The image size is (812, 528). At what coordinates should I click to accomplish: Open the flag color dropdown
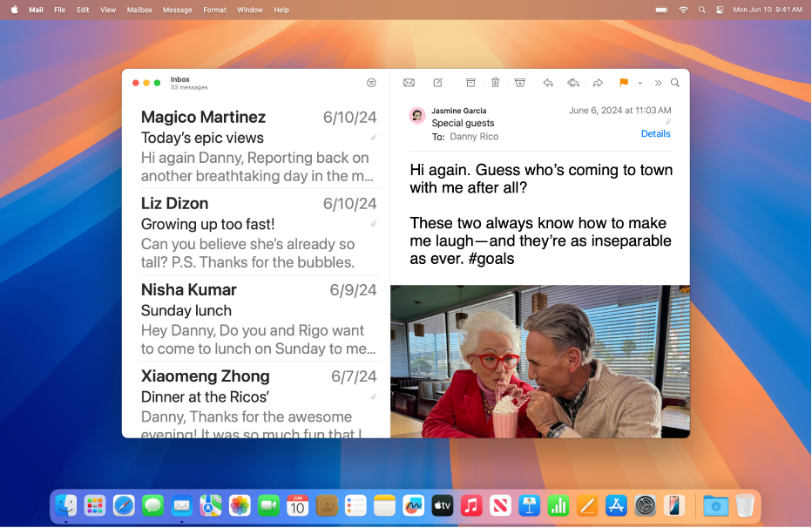click(640, 83)
